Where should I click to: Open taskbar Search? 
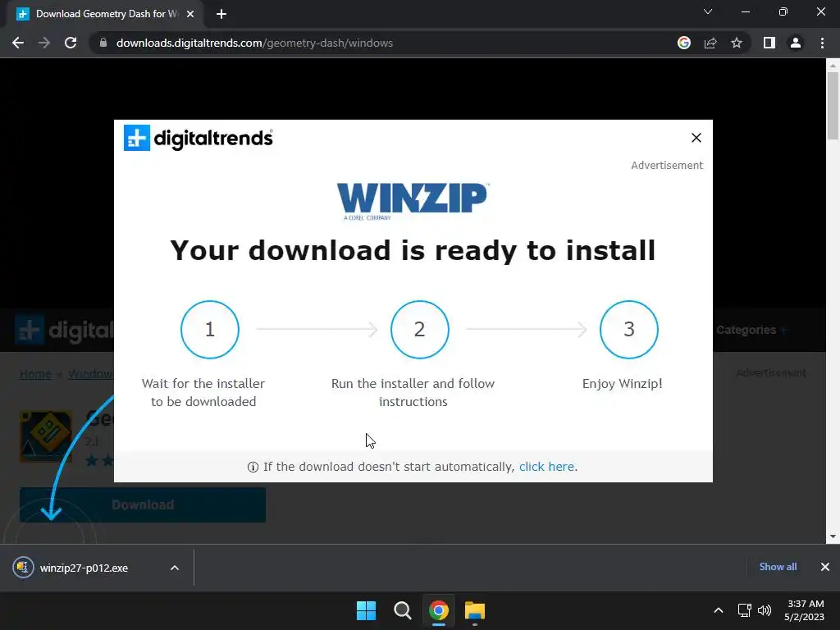(402, 610)
